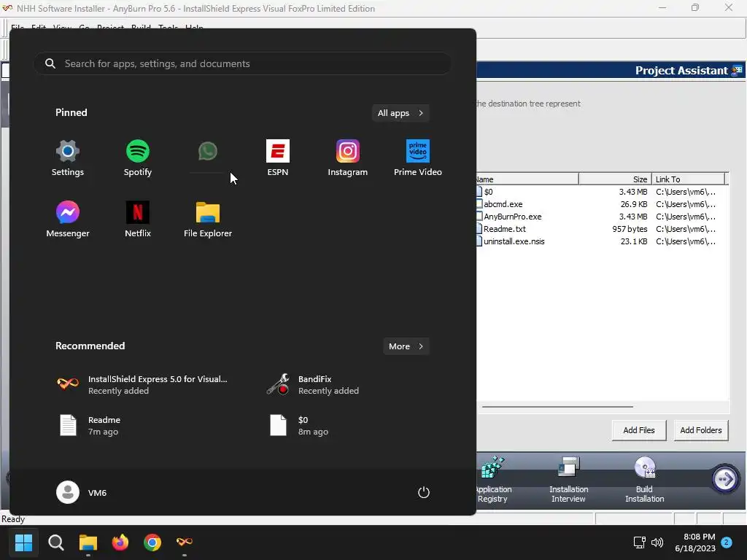Select abcmd.exe in the file list

(503, 204)
